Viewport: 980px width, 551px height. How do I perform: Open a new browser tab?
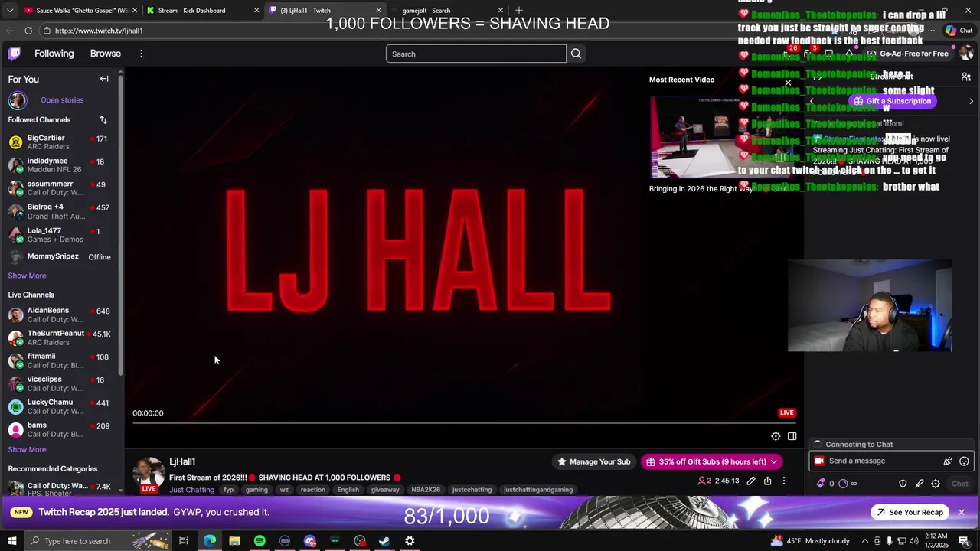click(x=519, y=10)
